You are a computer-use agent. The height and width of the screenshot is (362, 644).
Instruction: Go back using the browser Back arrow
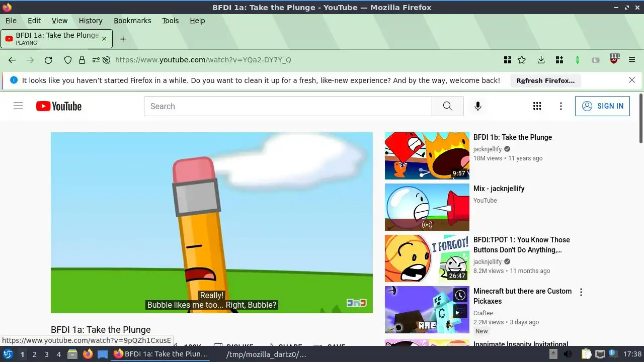[12, 60]
